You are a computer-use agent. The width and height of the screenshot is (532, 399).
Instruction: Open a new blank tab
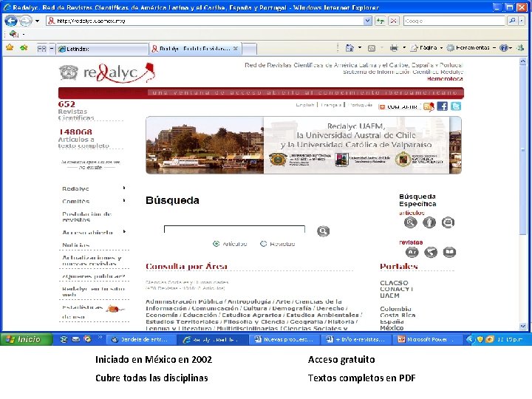[x=250, y=50]
